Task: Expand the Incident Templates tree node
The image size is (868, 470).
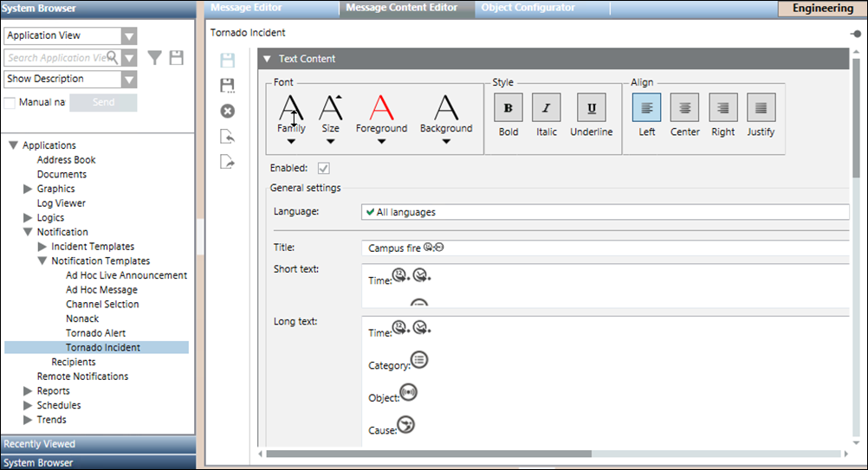Action: (x=42, y=247)
